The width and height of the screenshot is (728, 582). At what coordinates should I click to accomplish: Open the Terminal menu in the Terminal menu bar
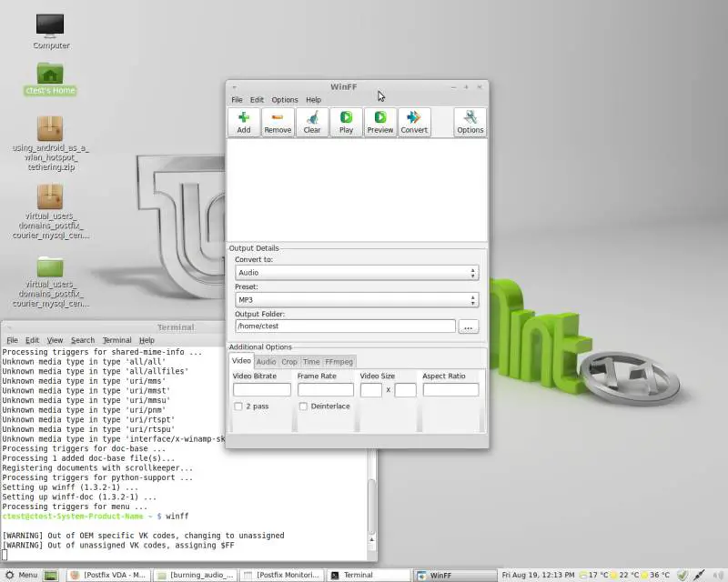click(x=117, y=340)
